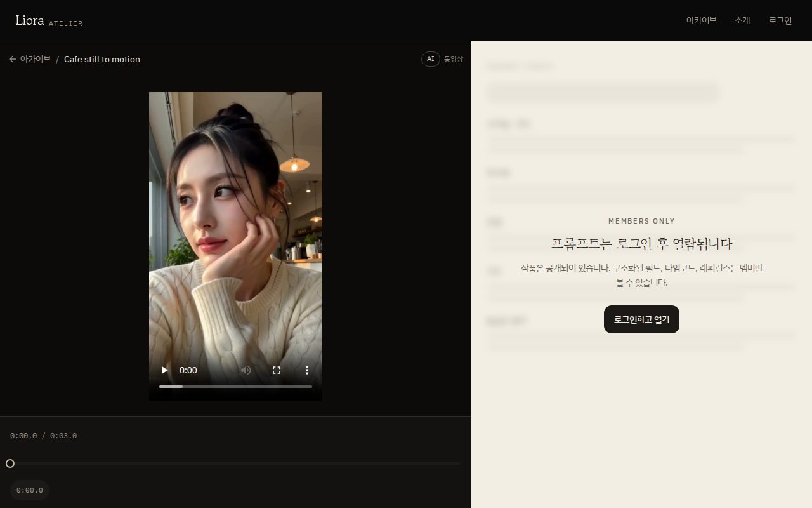Image resolution: width=812 pixels, height=508 pixels.
Task: Click the 동영상 label beside AI badge
Action: point(454,59)
